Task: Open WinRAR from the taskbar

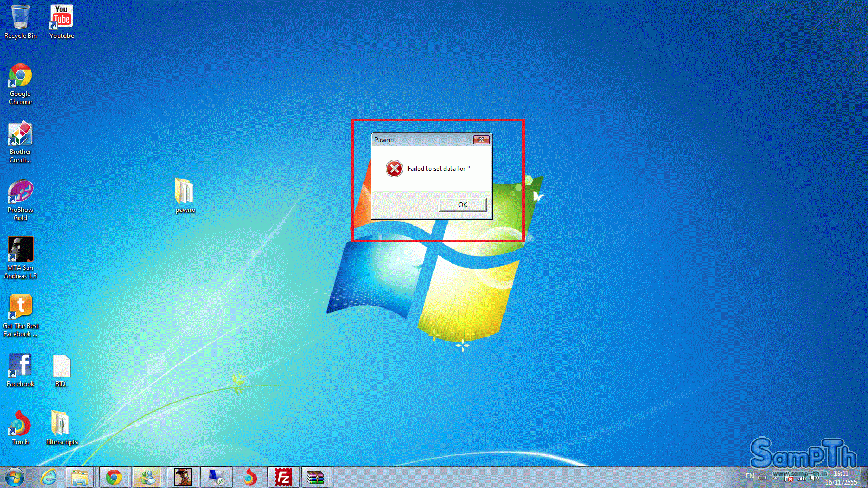Action: pyautogui.click(x=315, y=477)
